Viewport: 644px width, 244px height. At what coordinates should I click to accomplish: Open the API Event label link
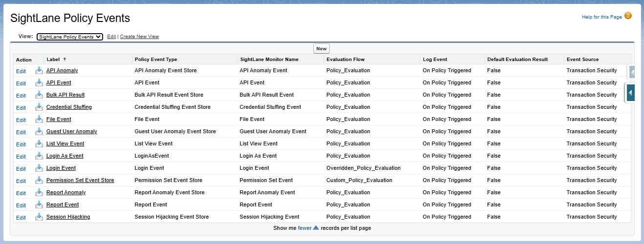point(59,82)
